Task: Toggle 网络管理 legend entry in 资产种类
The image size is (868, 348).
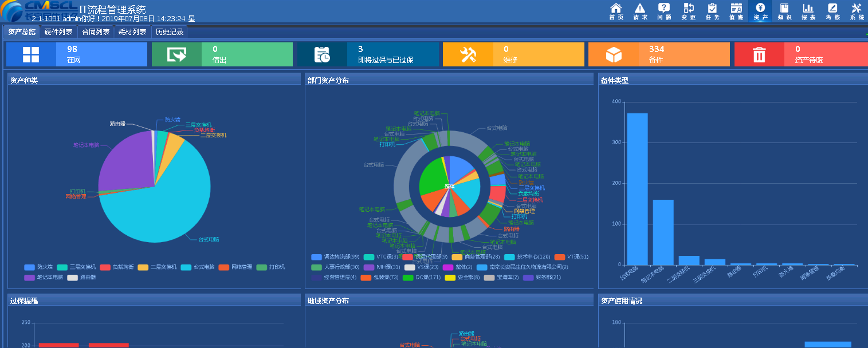Action: click(x=235, y=267)
